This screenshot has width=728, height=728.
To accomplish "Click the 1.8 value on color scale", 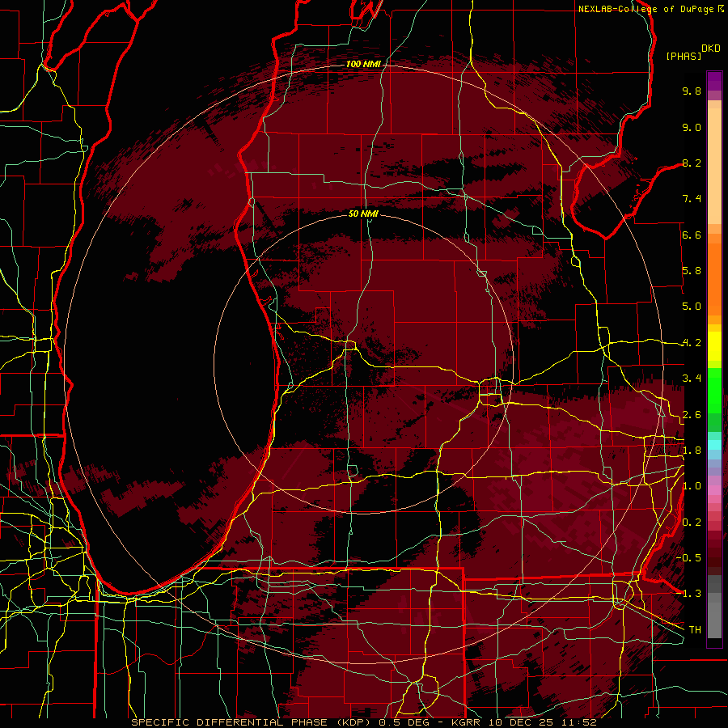I will [x=692, y=451].
